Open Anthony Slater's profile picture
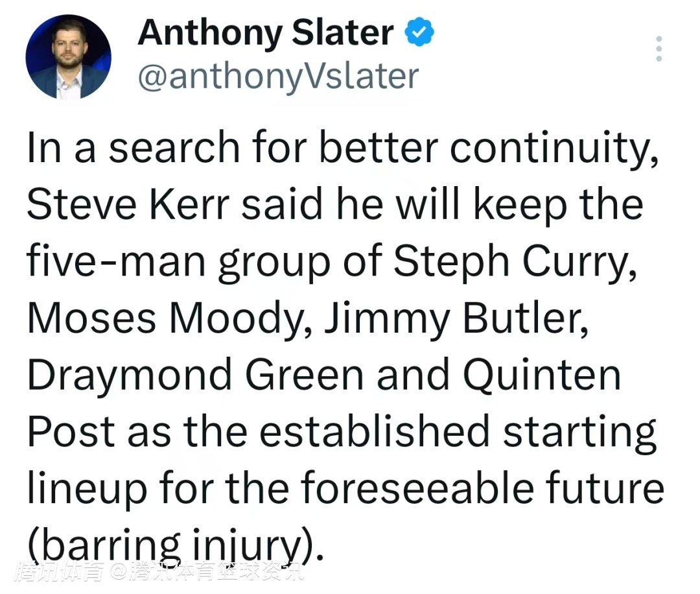The height and width of the screenshot is (594, 700). pyautogui.click(x=68, y=57)
